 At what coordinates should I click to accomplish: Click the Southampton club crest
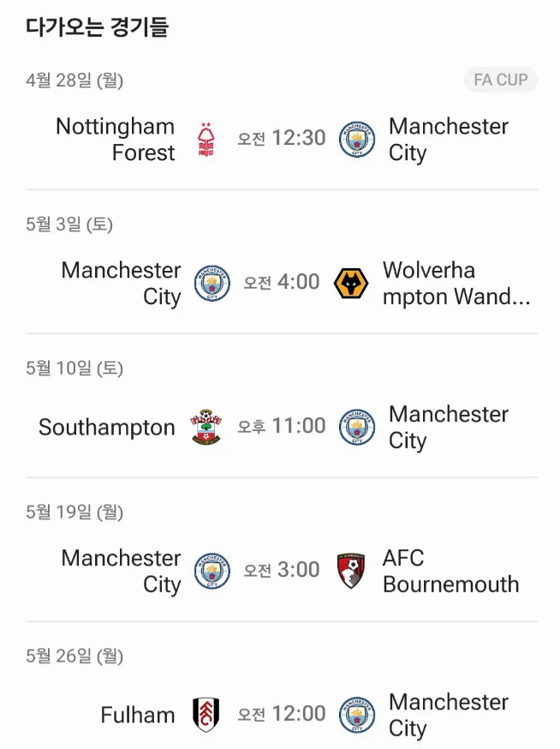click(x=206, y=427)
